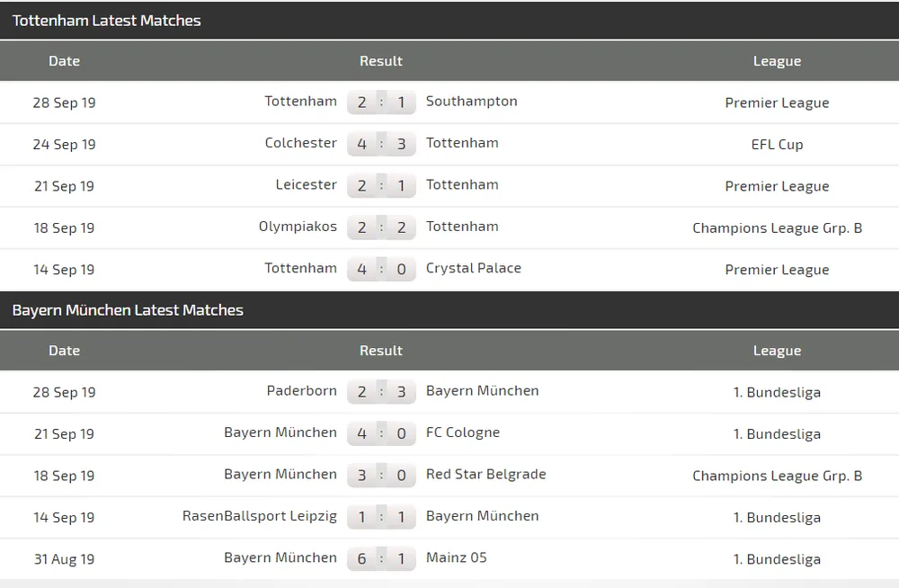
Task: Select Colchester from the EFL Cup row
Action: coord(299,143)
